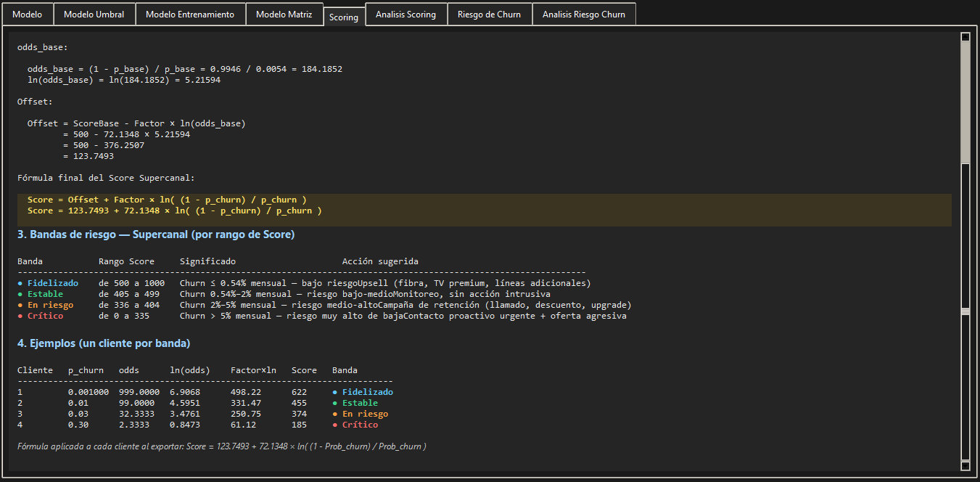Viewport: 980px width, 482px height.
Task: Click the odds value "999.0000"
Action: click(139, 392)
